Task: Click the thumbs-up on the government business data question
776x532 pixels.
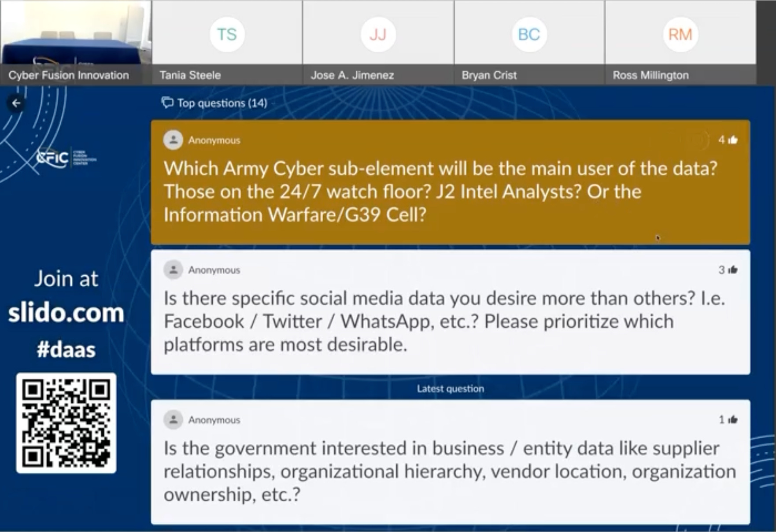Action: click(x=733, y=419)
